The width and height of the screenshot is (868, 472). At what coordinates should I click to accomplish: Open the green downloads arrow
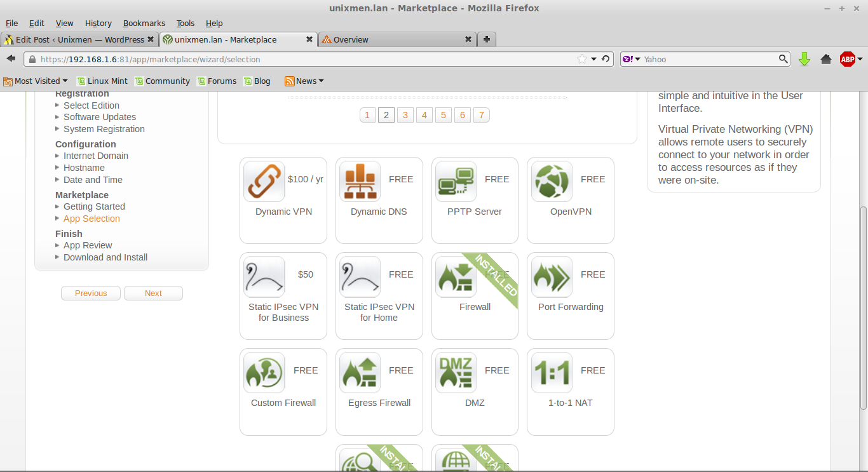804,59
